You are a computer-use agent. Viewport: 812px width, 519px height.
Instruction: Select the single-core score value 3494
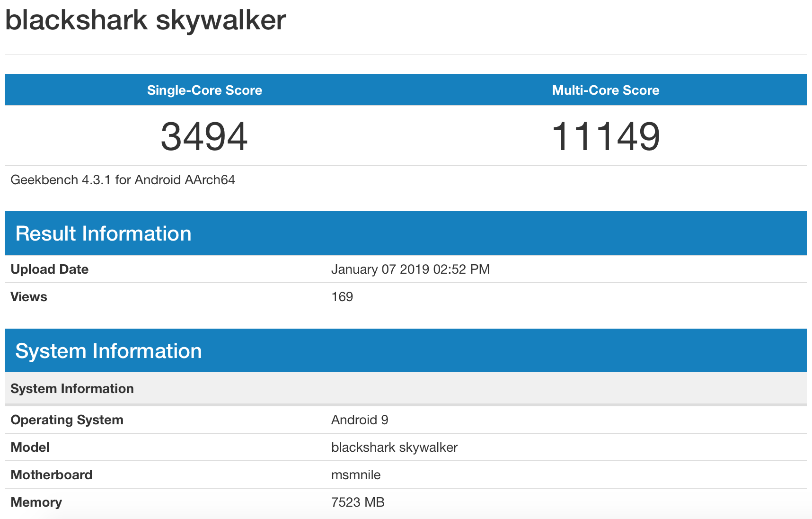click(204, 136)
